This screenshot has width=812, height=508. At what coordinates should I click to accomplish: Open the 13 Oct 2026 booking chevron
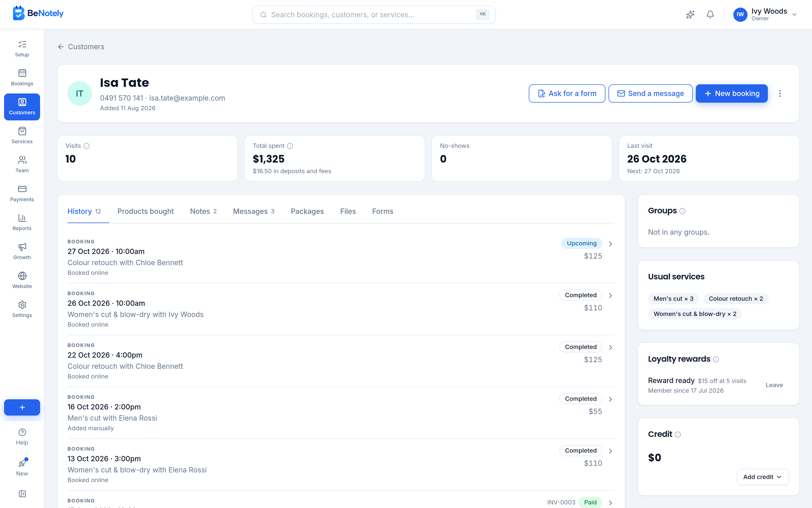point(610,451)
